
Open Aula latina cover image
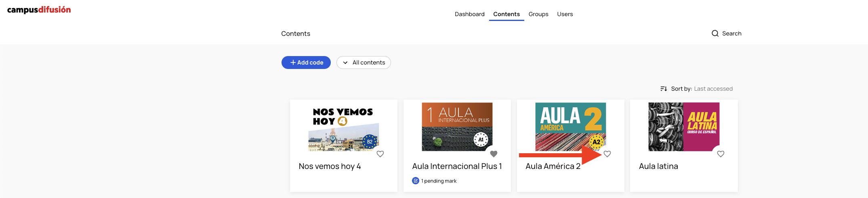click(x=684, y=127)
